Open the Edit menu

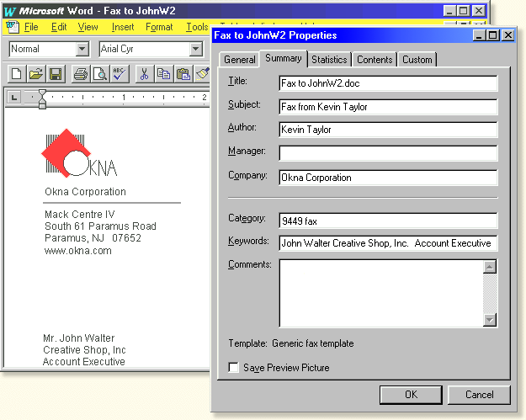coord(59,27)
